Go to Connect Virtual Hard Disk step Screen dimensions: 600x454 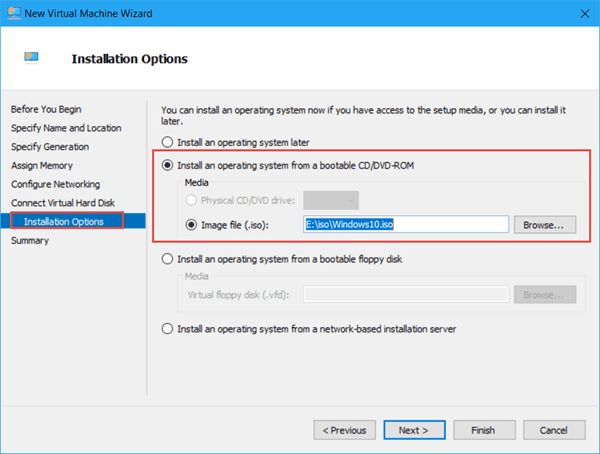coord(61,203)
